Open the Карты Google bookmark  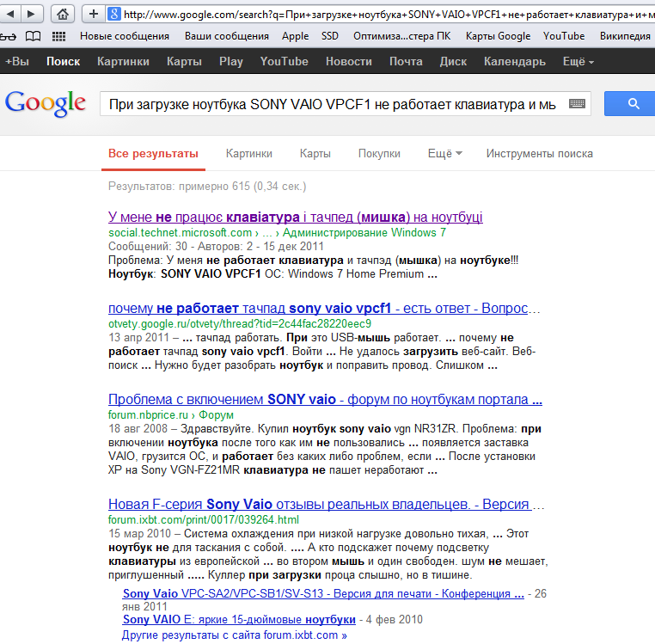498,36
